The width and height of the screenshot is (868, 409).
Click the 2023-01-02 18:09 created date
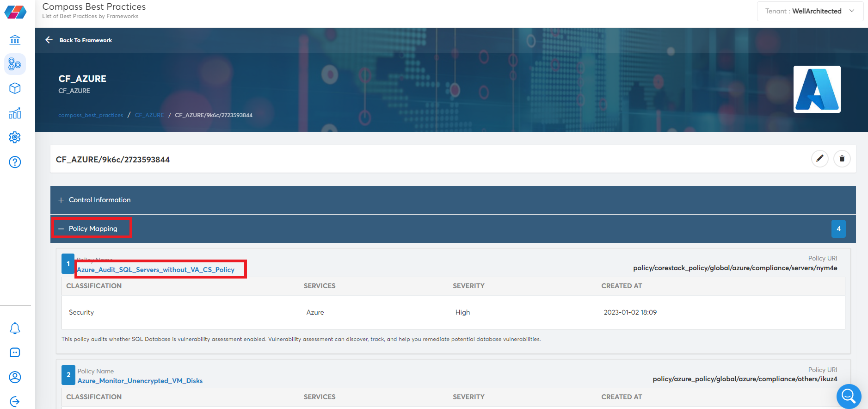[x=630, y=312]
